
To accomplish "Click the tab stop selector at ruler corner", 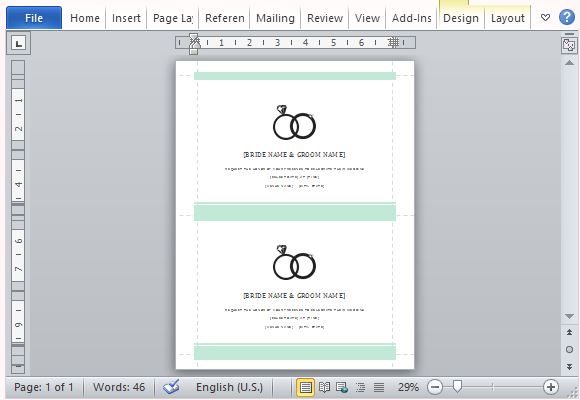I will [x=18, y=43].
